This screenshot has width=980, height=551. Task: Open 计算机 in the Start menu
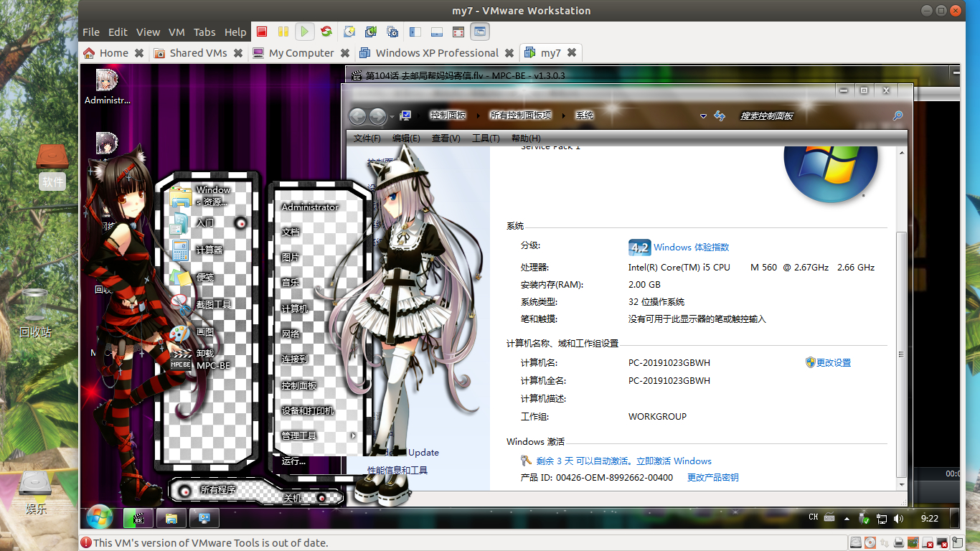pos(295,309)
